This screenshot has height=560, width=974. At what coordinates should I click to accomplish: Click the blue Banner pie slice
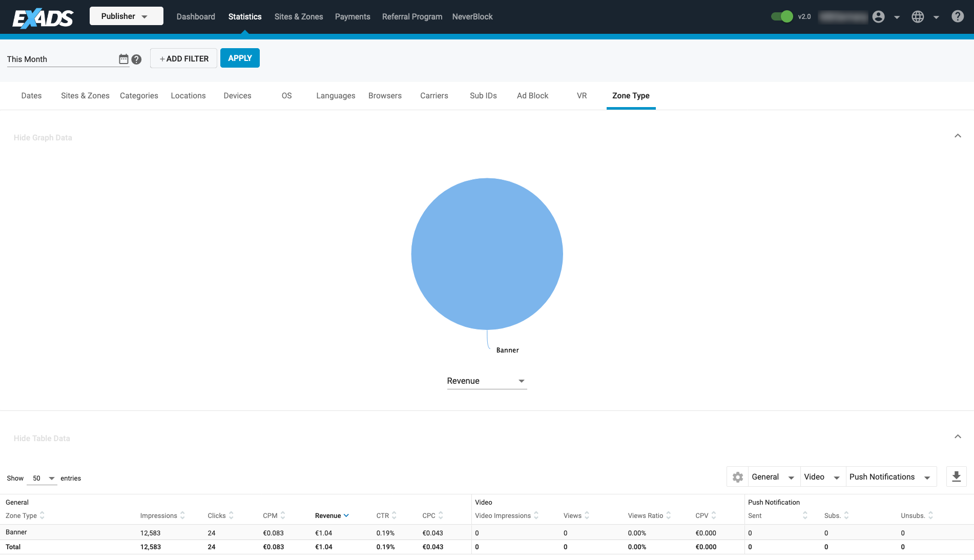point(487,254)
